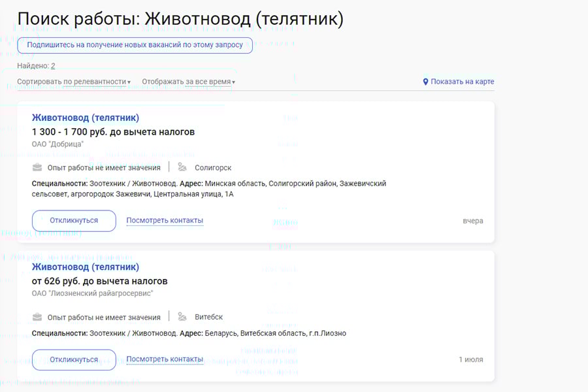Open 'Посмотреть контакты' for the Солигорск job
588x392 pixels.
tap(165, 220)
